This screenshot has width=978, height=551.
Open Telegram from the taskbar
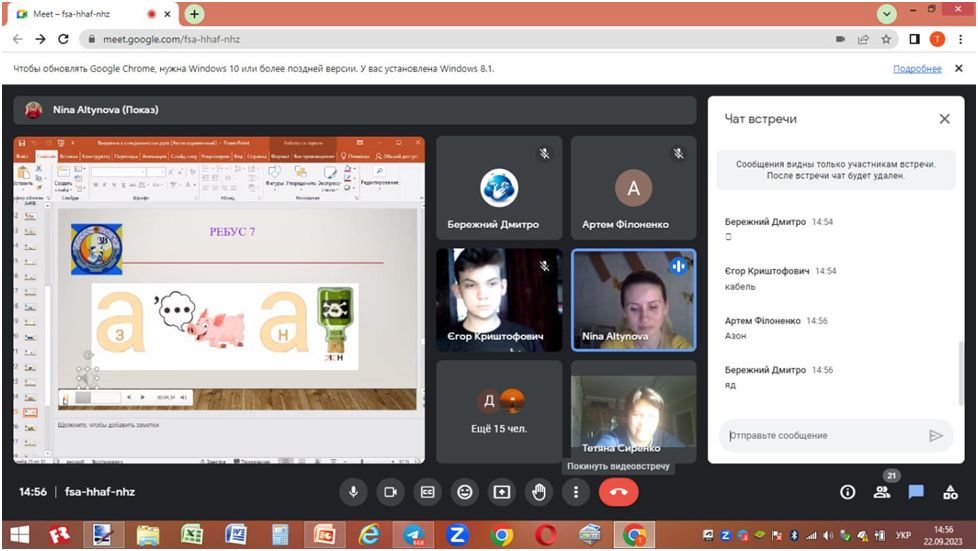[x=413, y=535]
